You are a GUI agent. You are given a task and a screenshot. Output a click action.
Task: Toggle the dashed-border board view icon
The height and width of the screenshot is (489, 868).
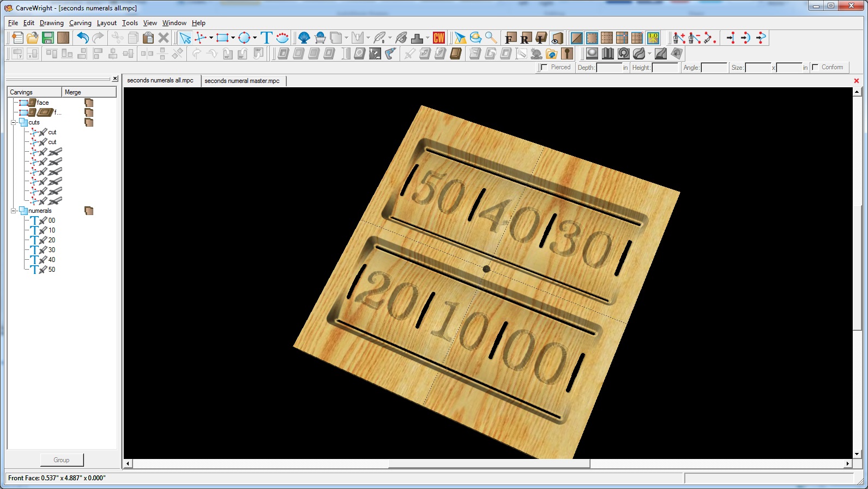coord(592,38)
